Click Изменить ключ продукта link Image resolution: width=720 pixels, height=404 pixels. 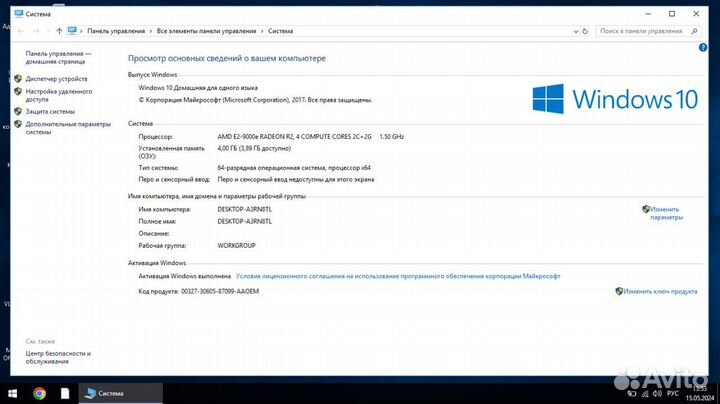660,292
